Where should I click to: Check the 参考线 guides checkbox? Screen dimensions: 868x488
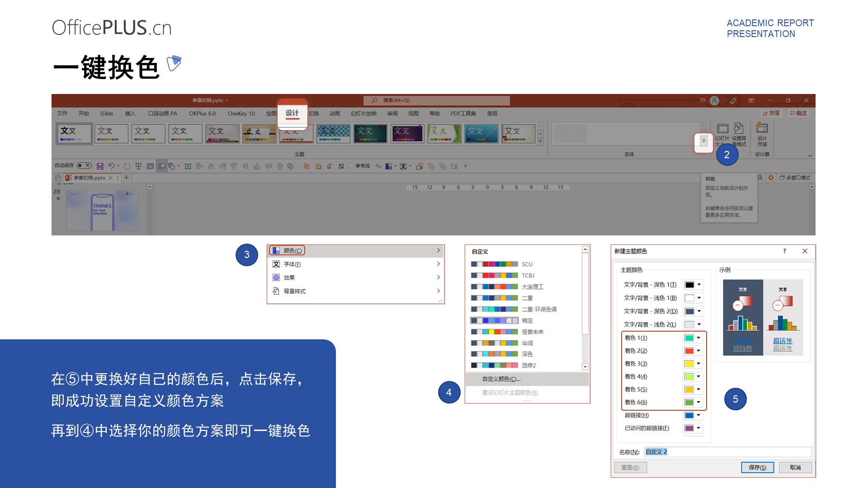pos(351,166)
